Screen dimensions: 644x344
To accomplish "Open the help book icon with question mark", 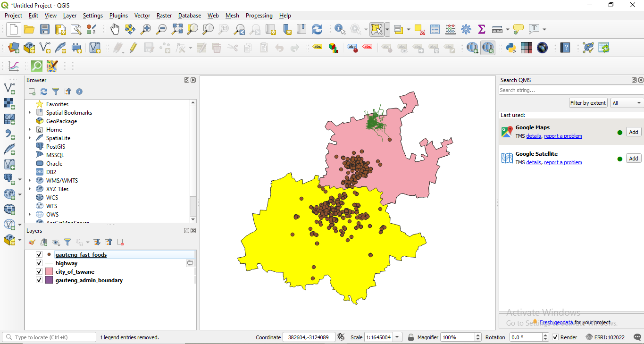I will [x=565, y=48].
